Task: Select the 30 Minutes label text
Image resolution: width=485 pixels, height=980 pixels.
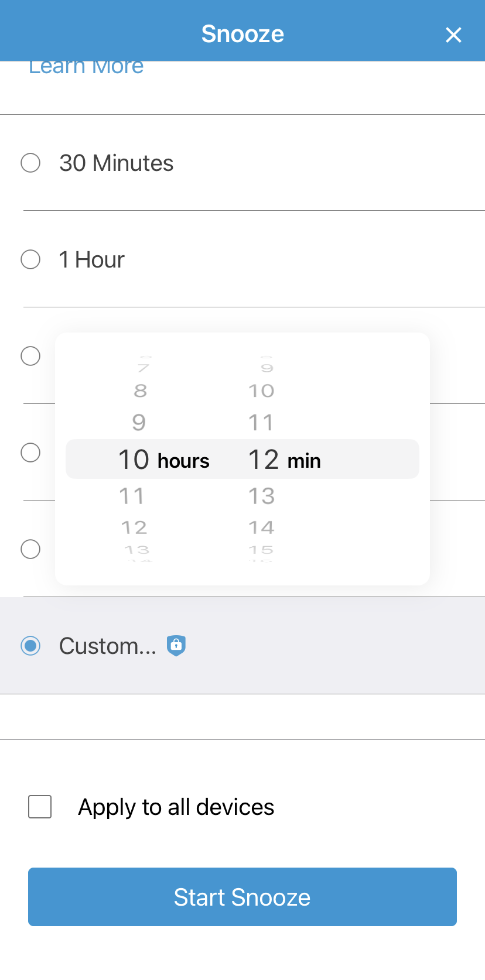Action: 117,163
